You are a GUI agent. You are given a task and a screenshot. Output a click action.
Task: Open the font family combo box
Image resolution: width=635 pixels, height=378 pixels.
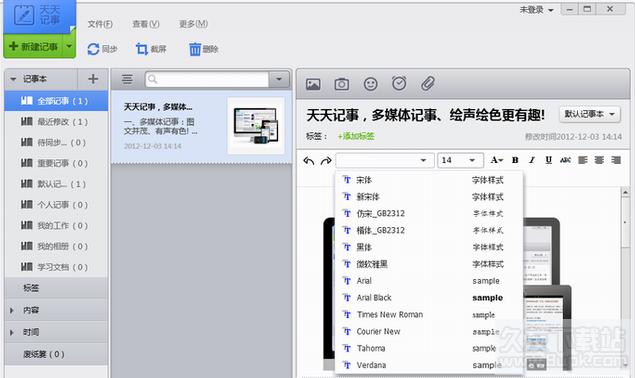coord(385,160)
